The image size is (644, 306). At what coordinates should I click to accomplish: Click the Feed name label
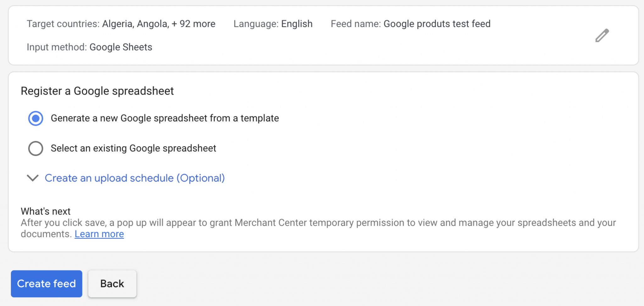tap(356, 24)
